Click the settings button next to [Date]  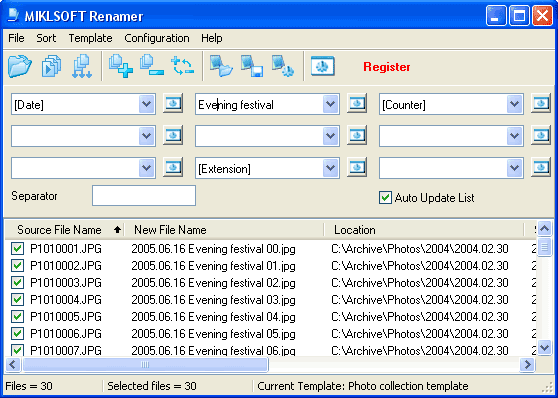pos(173,104)
